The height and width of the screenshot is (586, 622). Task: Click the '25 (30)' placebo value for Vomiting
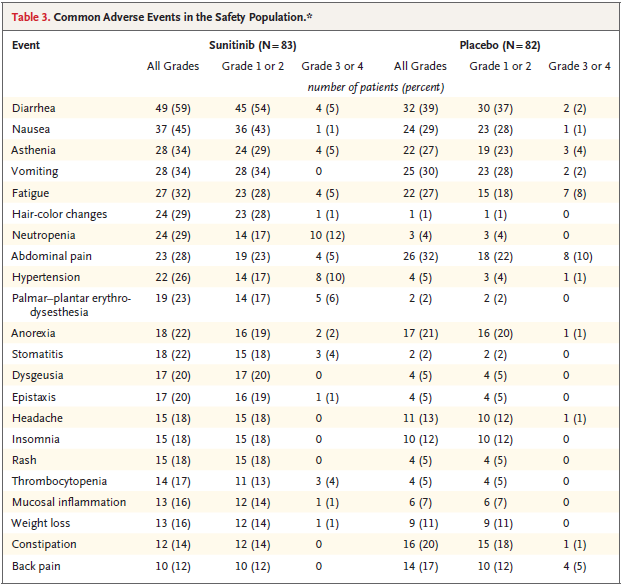(420, 171)
